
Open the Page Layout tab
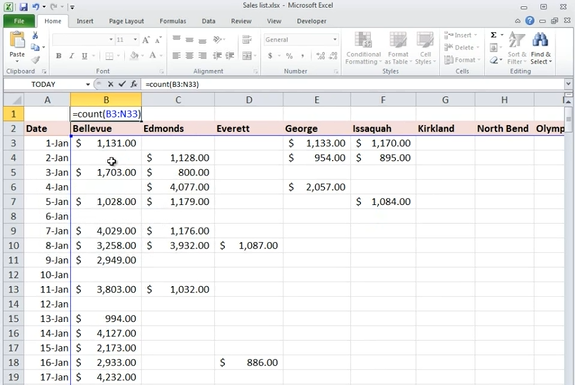click(126, 21)
